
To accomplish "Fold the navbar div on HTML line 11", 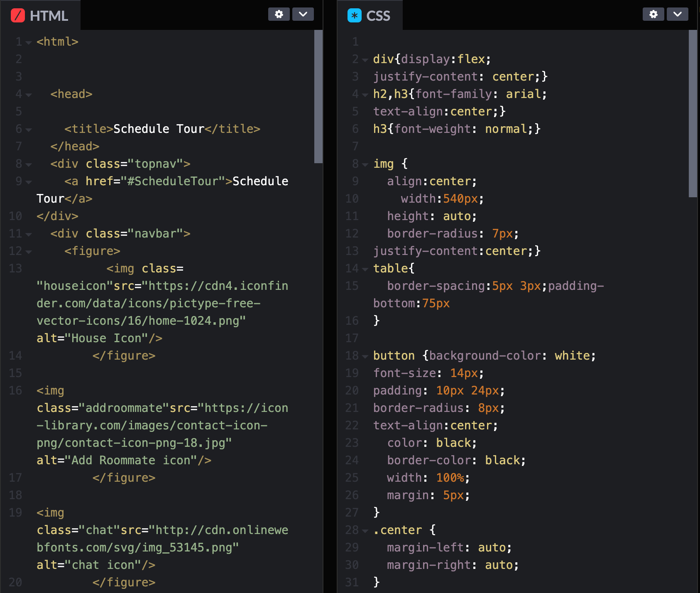I will pyautogui.click(x=29, y=234).
